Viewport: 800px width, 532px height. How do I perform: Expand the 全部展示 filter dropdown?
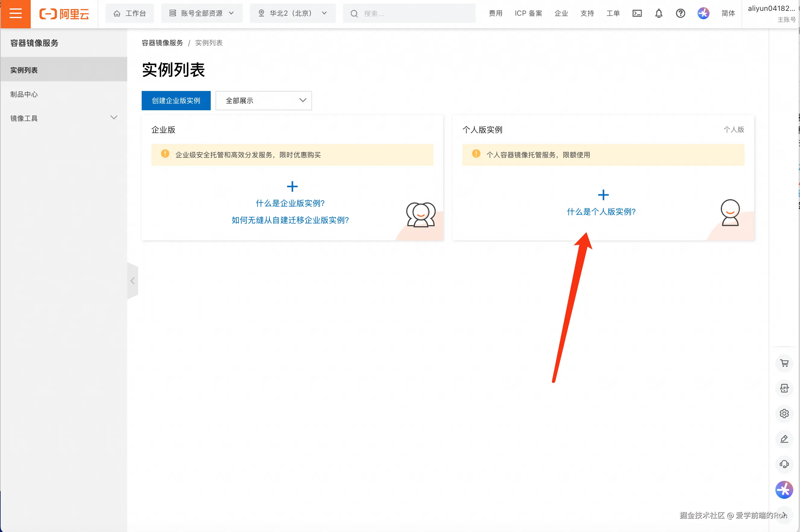click(x=263, y=100)
